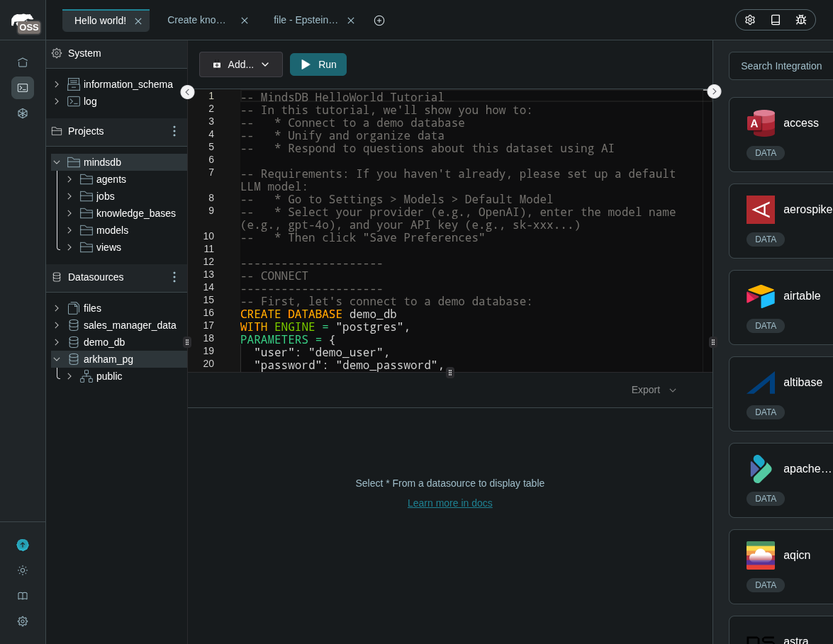Open Projects three-dot options menu

point(174,132)
